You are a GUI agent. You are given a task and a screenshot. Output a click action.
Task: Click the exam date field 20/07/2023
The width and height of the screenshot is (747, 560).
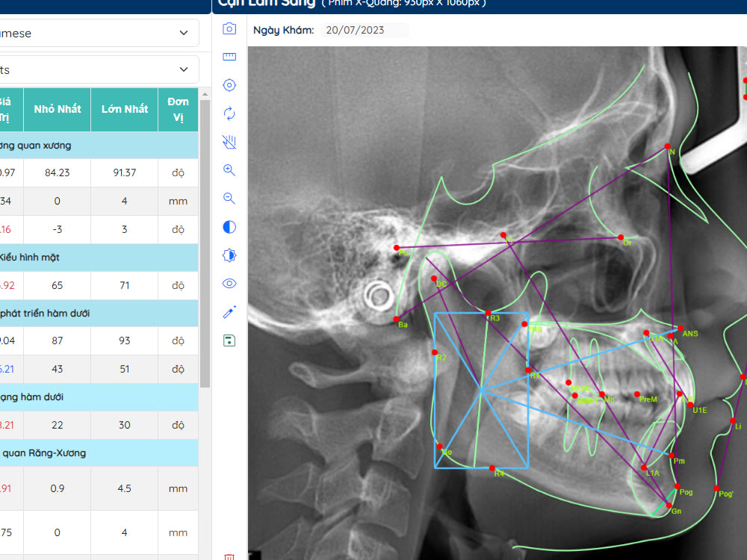[364, 30]
